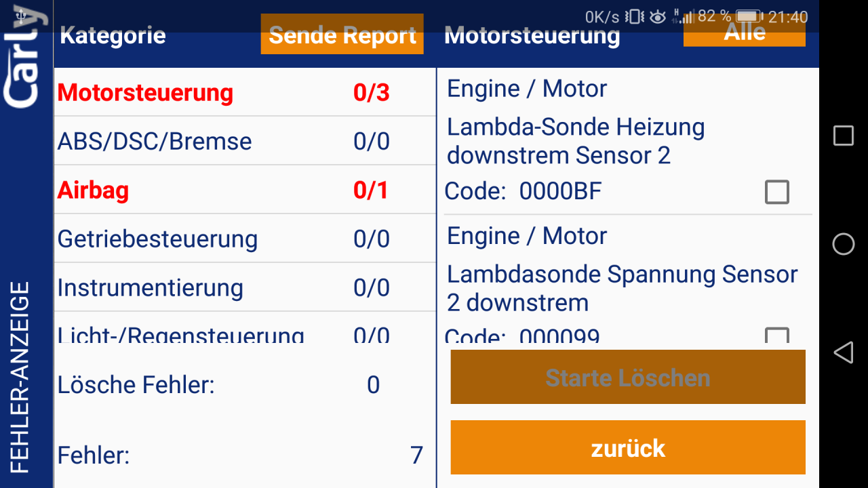Image resolution: width=868 pixels, height=488 pixels.
Task: Tap the Android home circle button
Action: coord(843,245)
